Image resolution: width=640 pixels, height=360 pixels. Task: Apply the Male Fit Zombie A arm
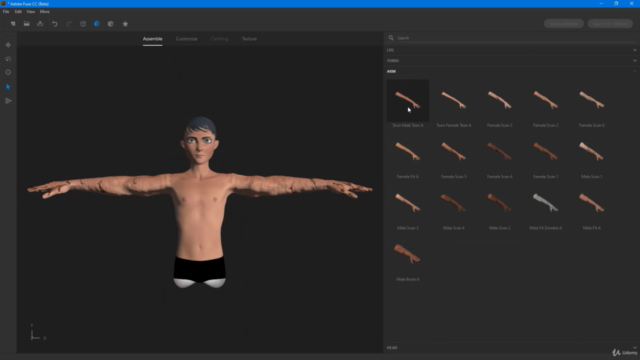pos(546,203)
